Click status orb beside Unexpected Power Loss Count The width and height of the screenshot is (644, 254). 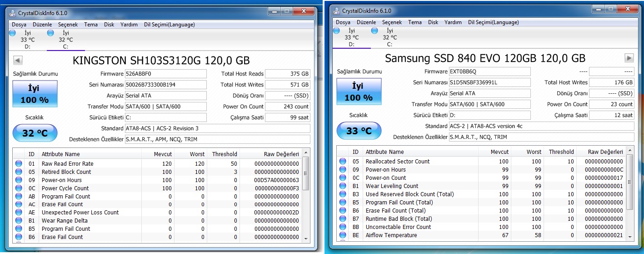tap(19, 213)
